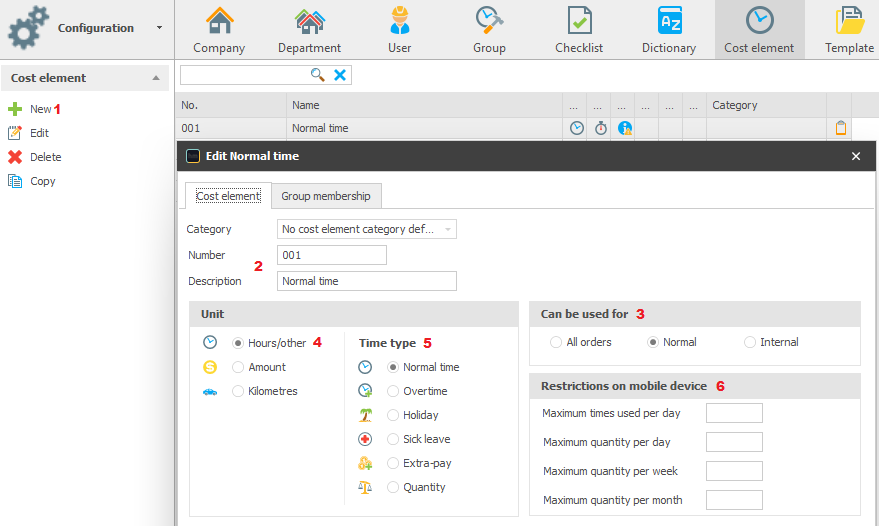Click the Maximum quantity per month field

pyautogui.click(x=734, y=500)
